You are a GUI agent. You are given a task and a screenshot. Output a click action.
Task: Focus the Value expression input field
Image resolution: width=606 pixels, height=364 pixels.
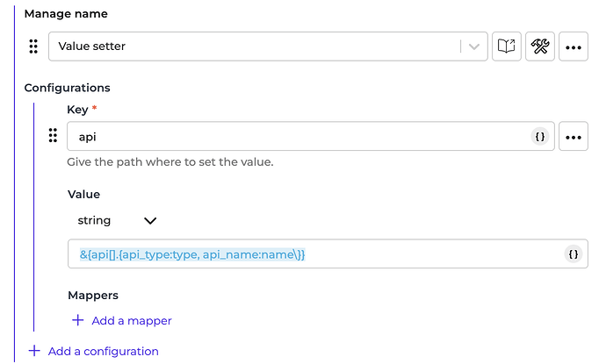tap(316, 253)
